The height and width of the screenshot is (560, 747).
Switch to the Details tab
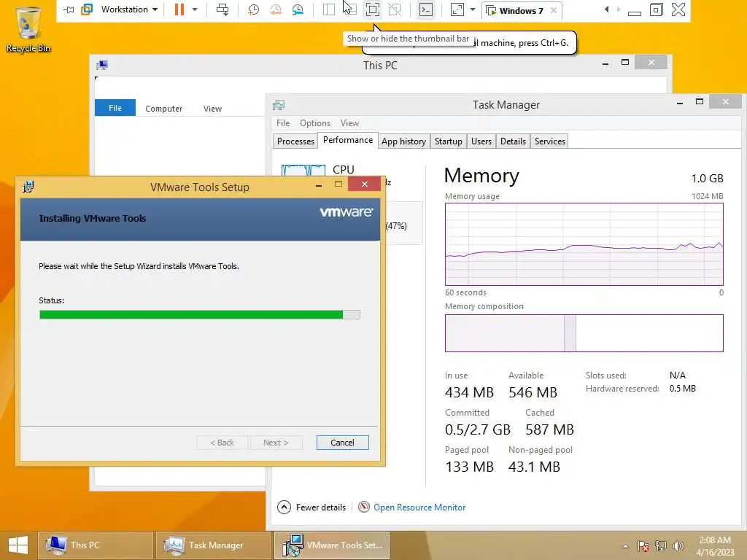coord(513,141)
